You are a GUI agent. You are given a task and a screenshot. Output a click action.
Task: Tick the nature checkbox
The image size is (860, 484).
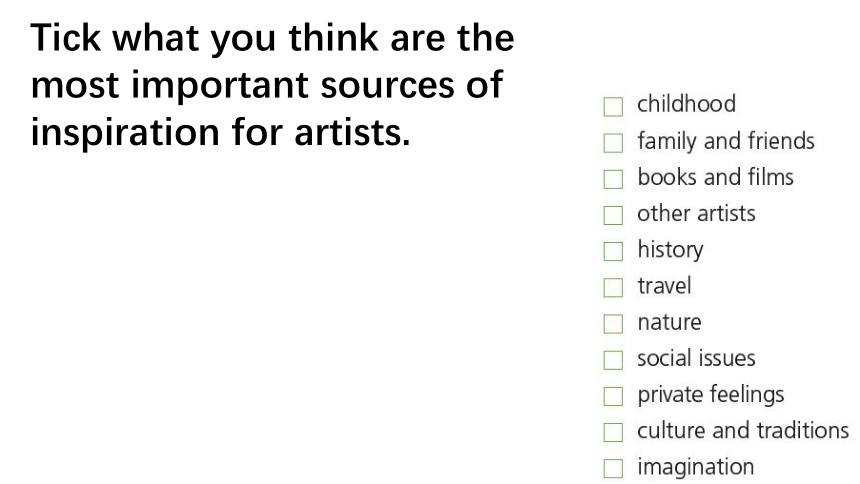click(x=613, y=324)
